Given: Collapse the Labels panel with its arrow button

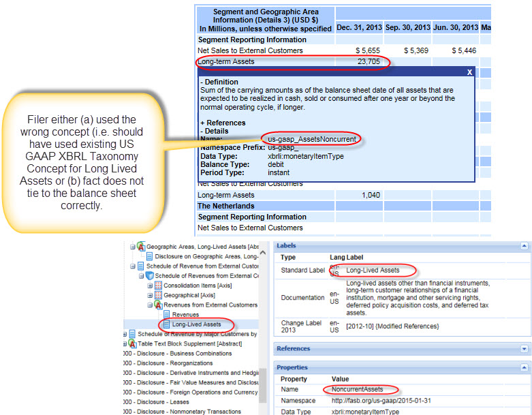Looking at the screenshot, I should point(525,246).
